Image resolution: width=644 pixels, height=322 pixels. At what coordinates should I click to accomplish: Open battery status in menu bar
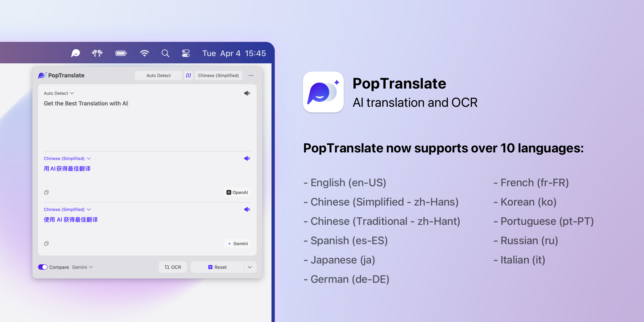[121, 53]
